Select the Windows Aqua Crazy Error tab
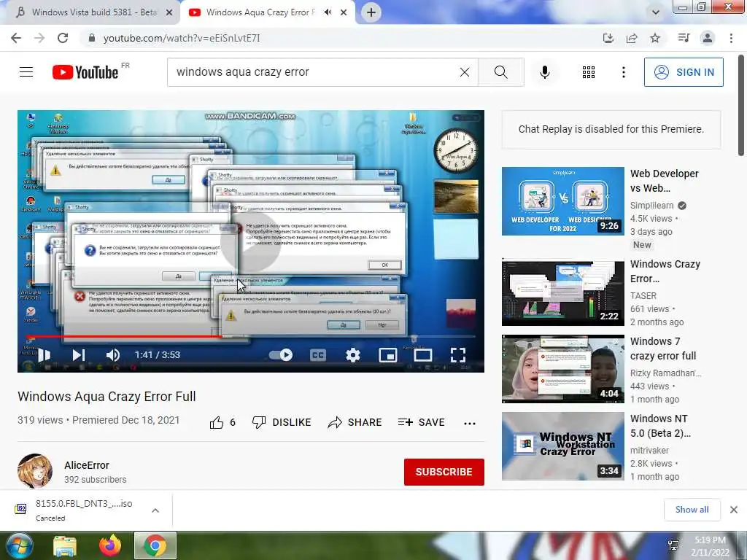Image resolution: width=747 pixels, height=560 pixels. coord(260,12)
